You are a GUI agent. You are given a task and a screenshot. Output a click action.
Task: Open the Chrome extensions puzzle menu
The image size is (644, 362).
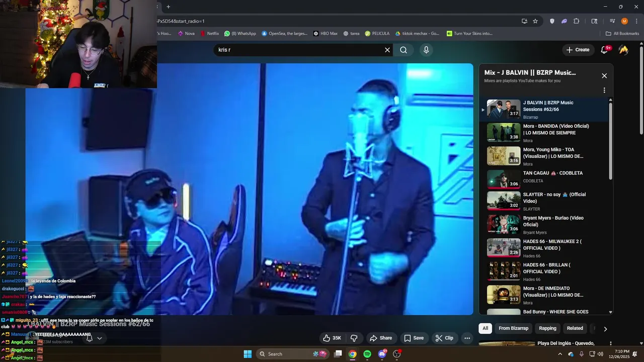coord(577,21)
